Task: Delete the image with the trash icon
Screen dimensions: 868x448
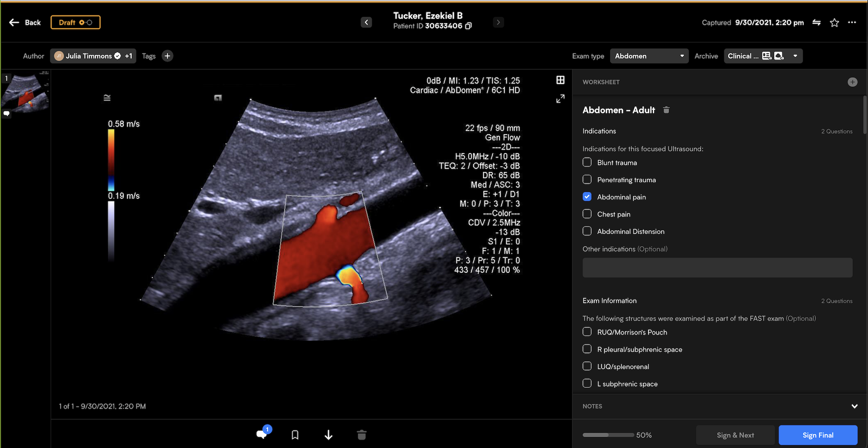Action: pos(361,435)
